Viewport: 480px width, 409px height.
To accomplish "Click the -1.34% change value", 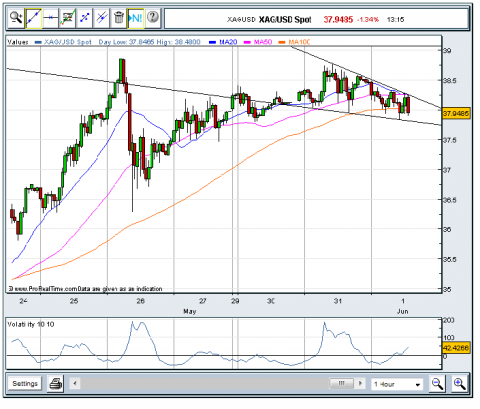I will 368,20.
